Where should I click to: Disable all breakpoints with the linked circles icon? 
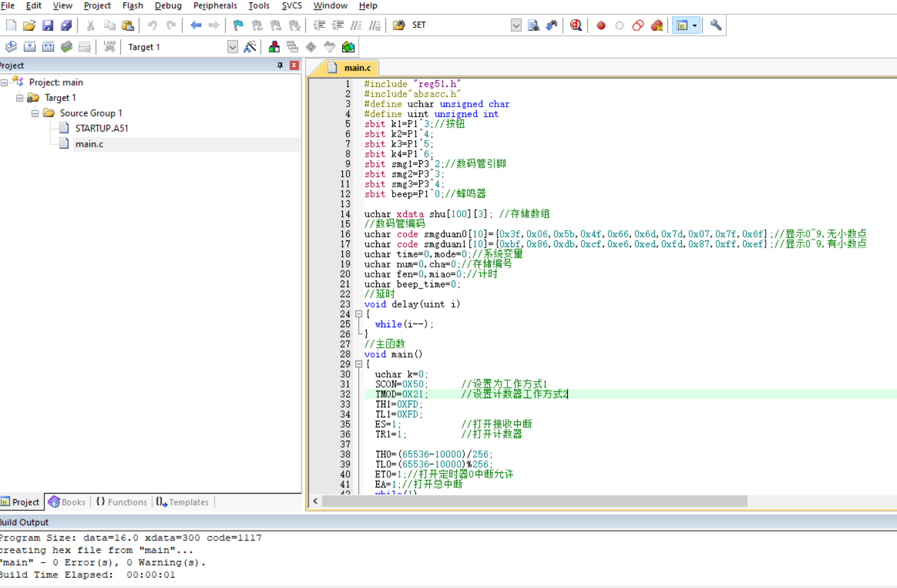[638, 25]
